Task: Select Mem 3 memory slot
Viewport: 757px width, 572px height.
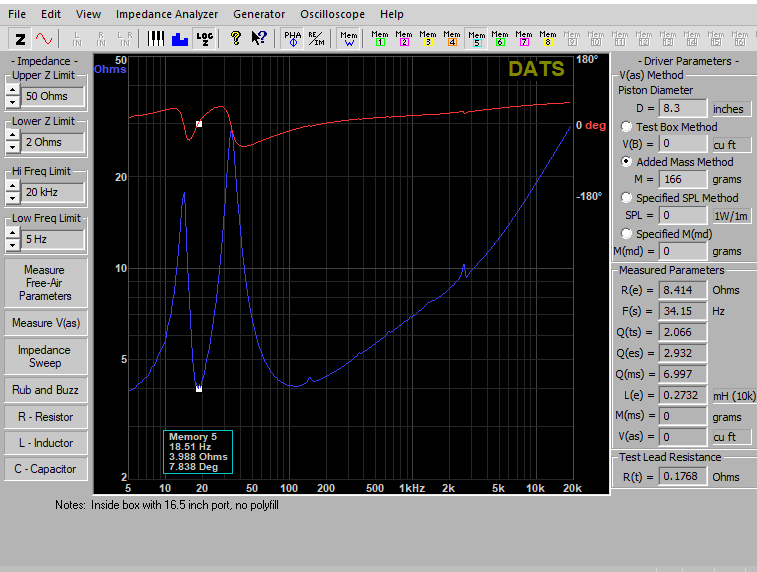Action: click(x=428, y=39)
